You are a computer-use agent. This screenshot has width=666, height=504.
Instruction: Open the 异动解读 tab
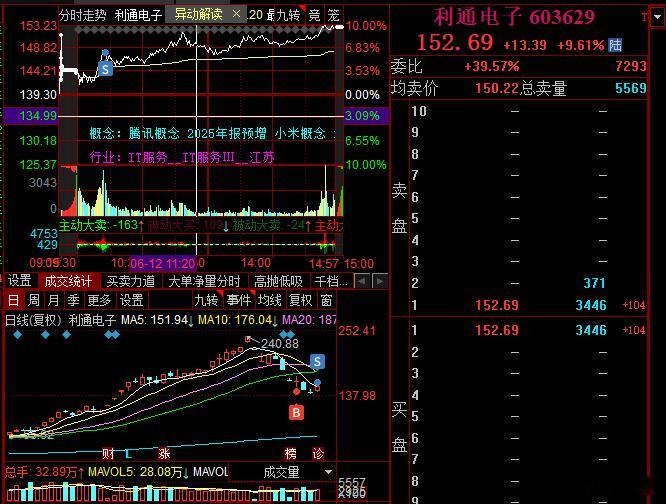pyautogui.click(x=198, y=14)
